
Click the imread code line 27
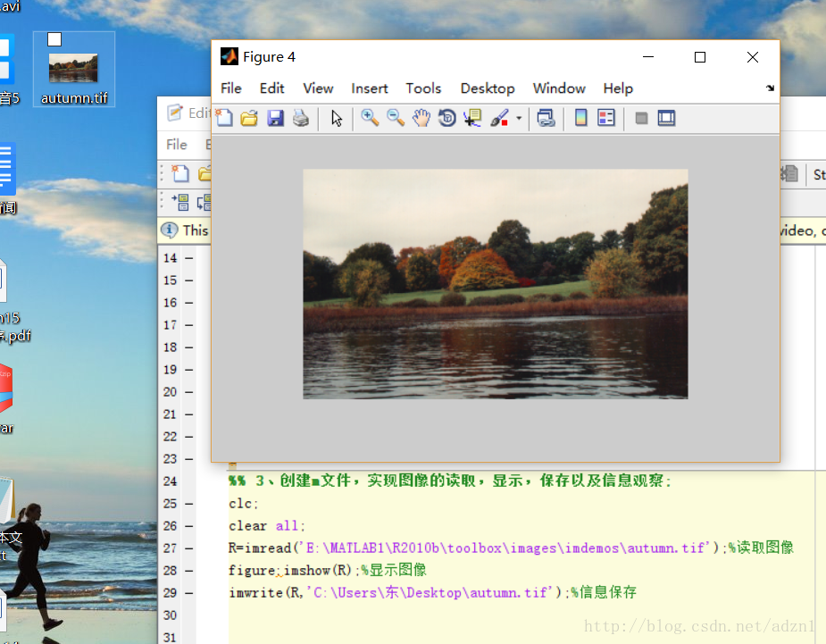(511, 548)
